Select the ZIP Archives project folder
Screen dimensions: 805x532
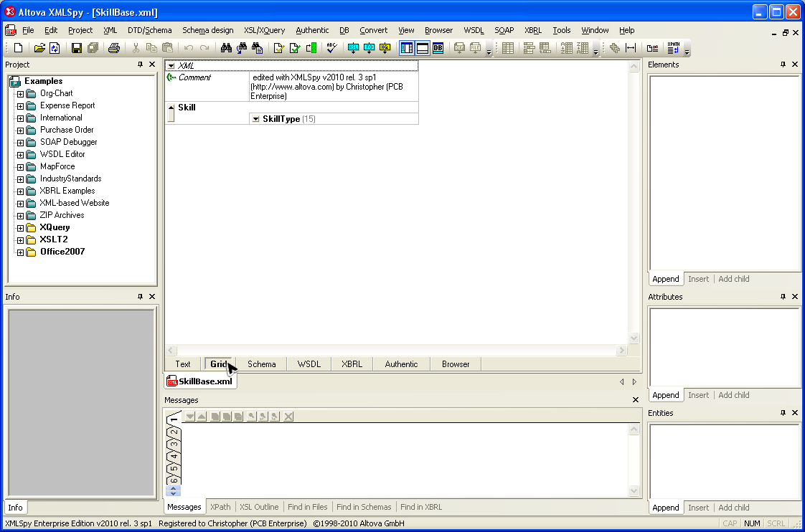(x=62, y=215)
